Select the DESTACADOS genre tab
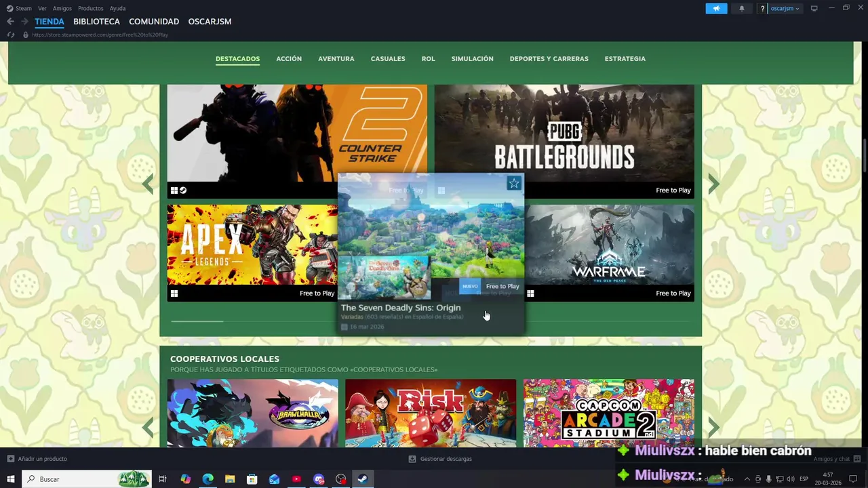 pyautogui.click(x=237, y=59)
